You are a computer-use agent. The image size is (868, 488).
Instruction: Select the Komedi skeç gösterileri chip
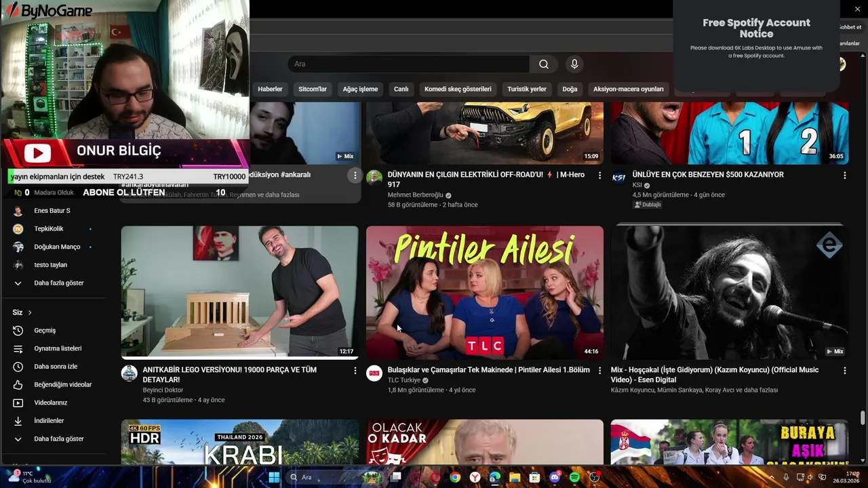click(458, 89)
